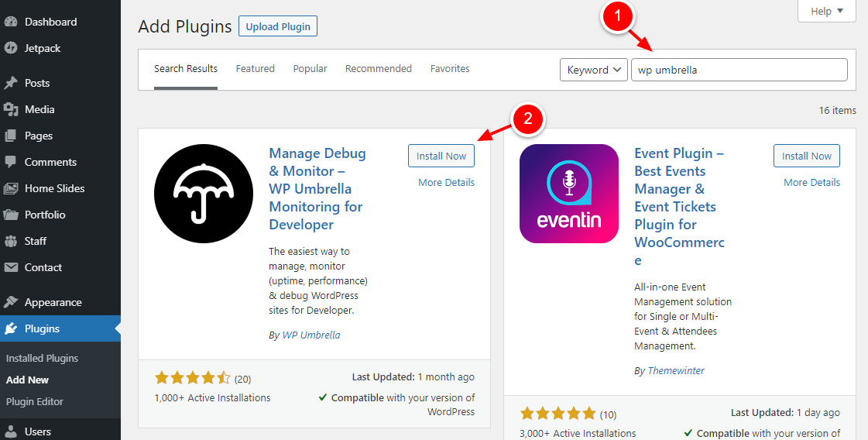Click the Appearance paintbrush icon
Image resolution: width=868 pixels, height=440 pixels.
[11, 303]
